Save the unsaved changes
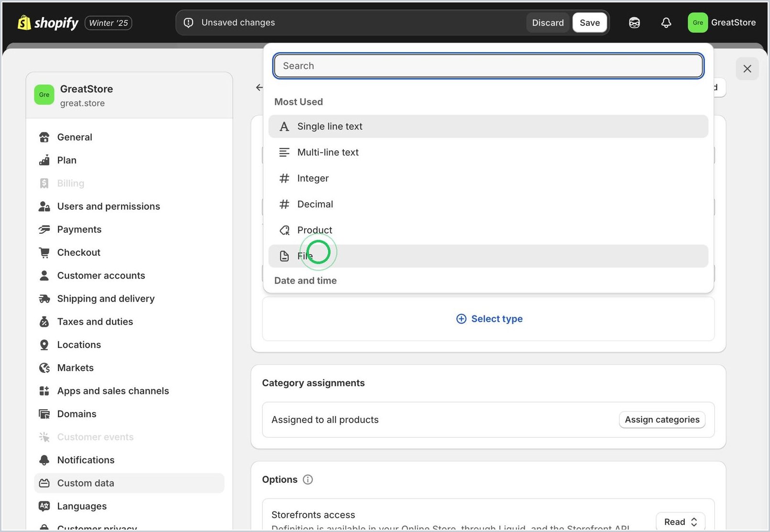 click(590, 22)
